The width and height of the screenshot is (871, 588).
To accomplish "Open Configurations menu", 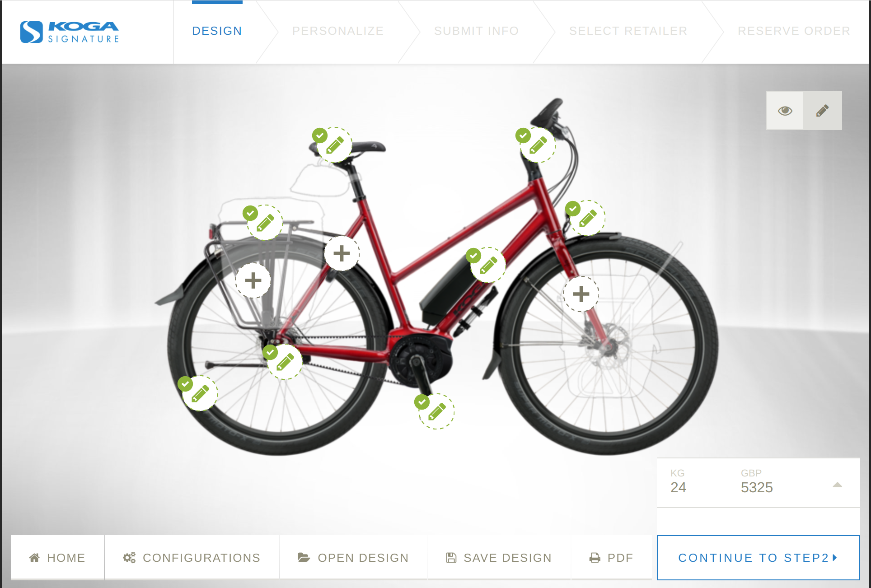I will [x=192, y=558].
